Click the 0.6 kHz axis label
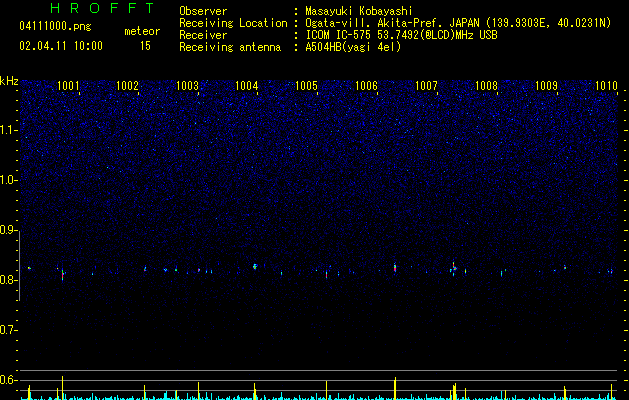Viewport: 629px width, 400px height. [9, 380]
